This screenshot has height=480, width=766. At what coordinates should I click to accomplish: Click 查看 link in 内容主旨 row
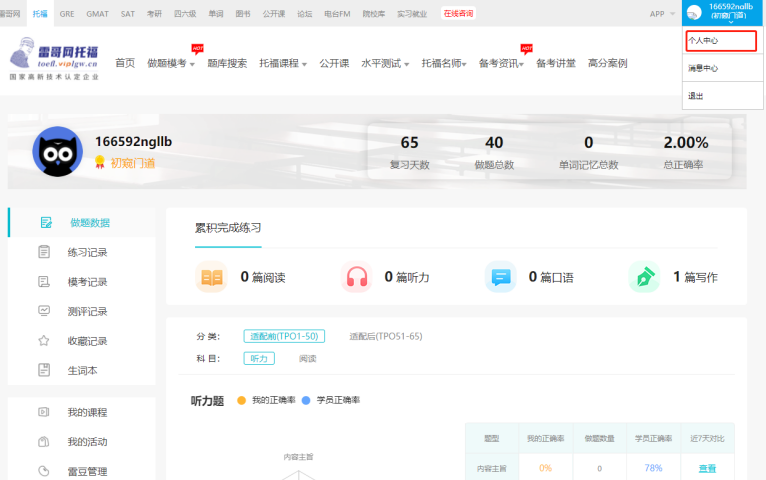pos(707,468)
